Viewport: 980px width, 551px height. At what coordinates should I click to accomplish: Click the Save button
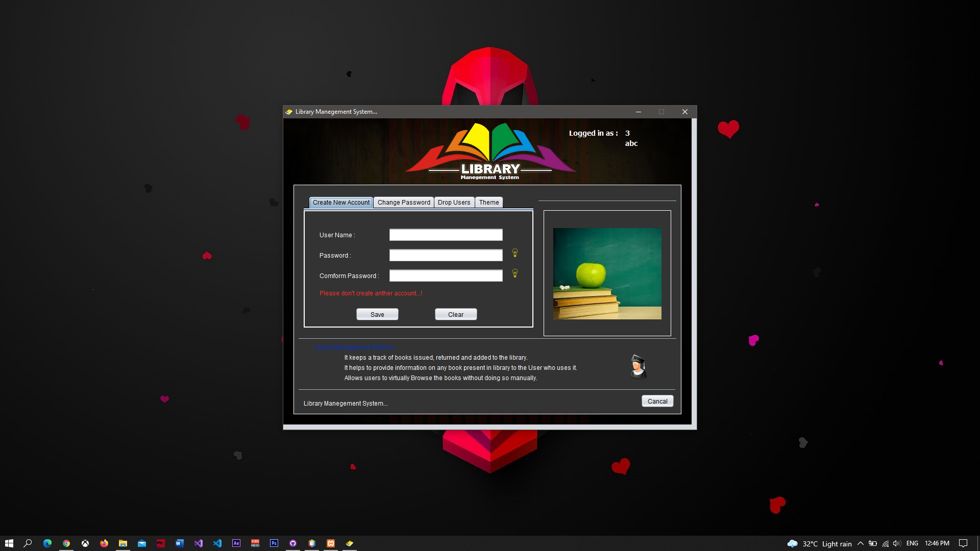click(377, 314)
